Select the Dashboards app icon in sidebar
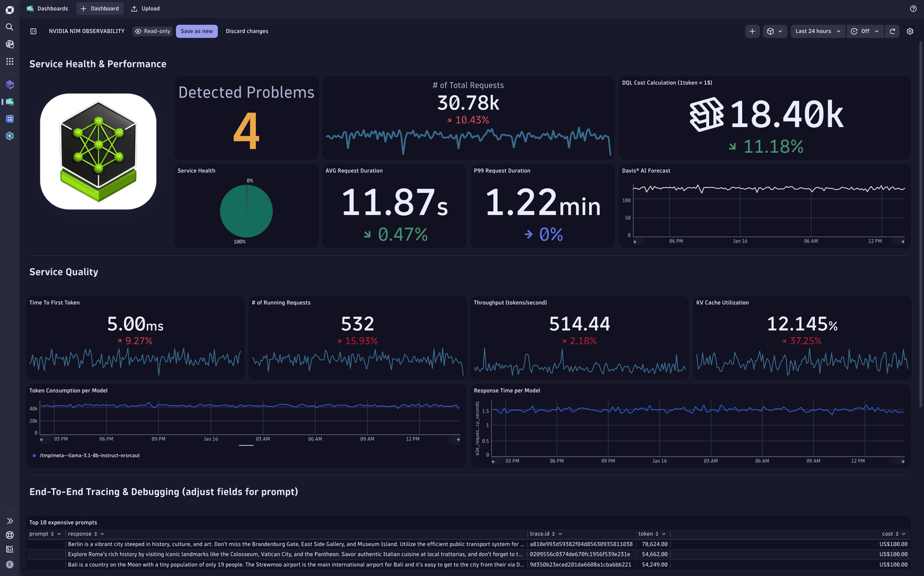The height and width of the screenshot is (576, 924). tap(9, 102)
